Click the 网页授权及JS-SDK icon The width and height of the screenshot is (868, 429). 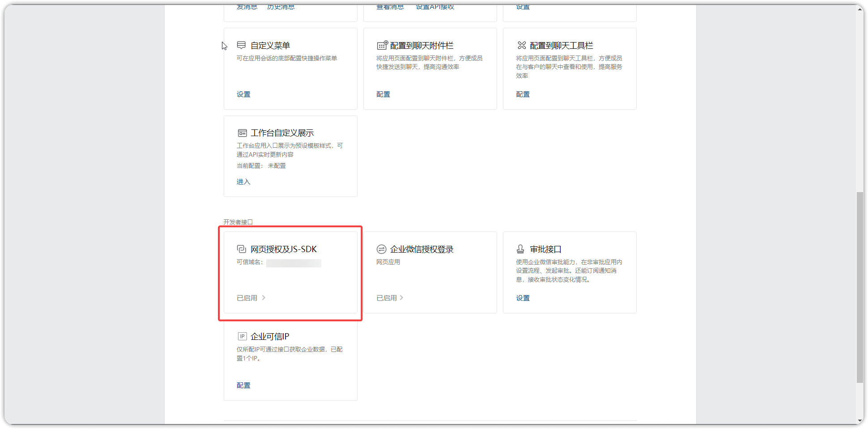(242, 249)
